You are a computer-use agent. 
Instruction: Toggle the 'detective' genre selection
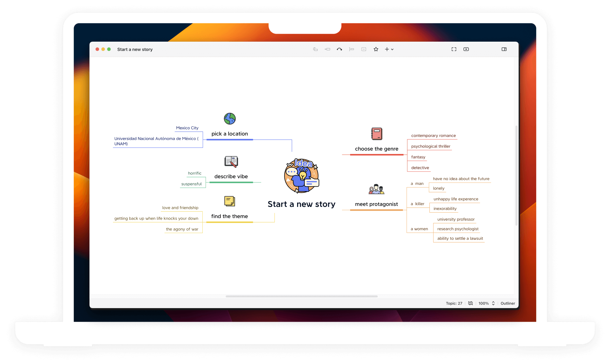[x=419, y=167]
